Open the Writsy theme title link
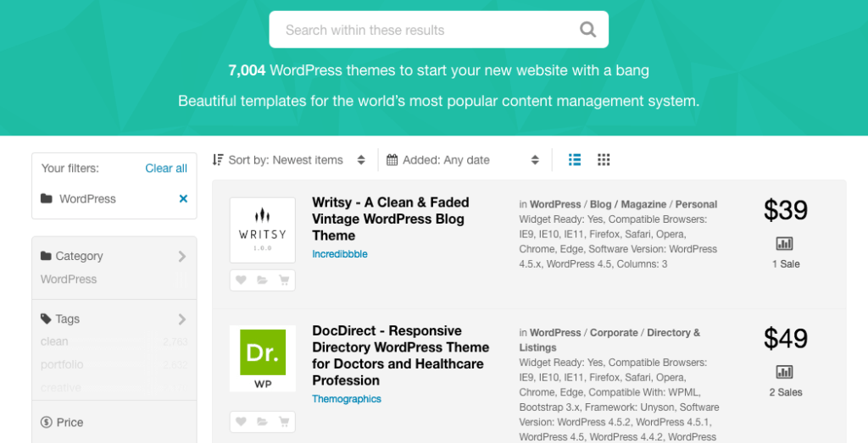Screen dimensions: 868x443 pyautogui.click(x=390, y=219)
